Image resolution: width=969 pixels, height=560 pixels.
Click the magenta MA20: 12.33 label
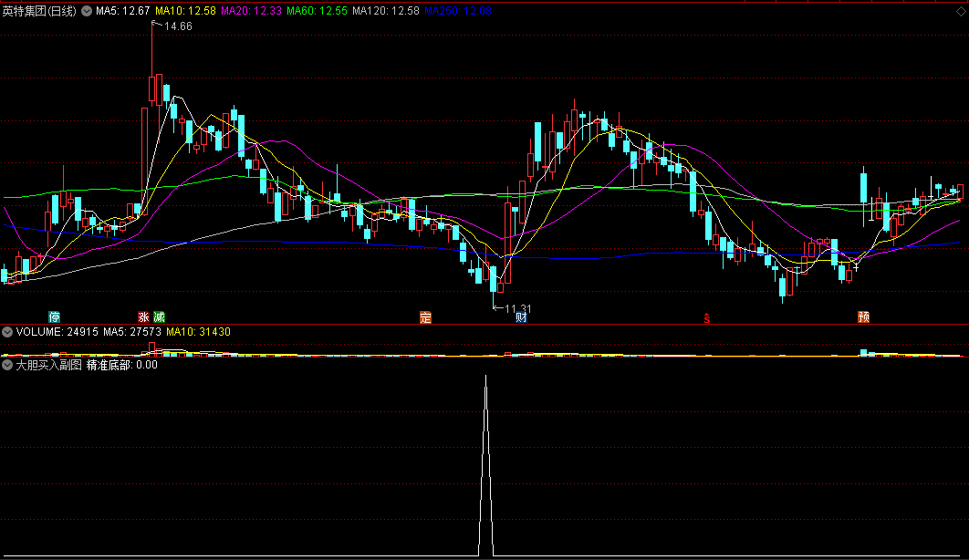tap(252, 11)
